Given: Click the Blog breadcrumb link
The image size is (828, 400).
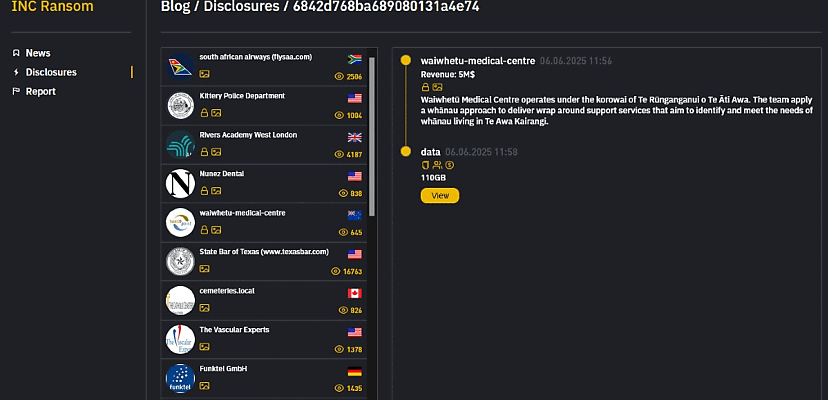Looking at the screenshot, I should [x=175, y=6].
